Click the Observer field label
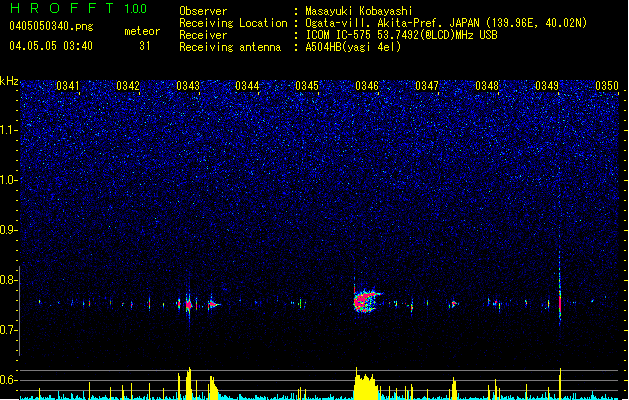Viewport: 629px width, 400px height. click(x=203, y=11)
